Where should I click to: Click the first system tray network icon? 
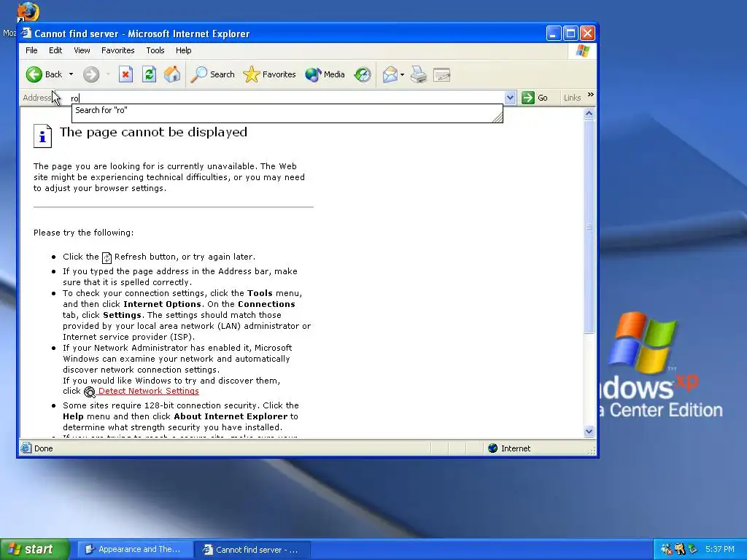click(667, 550)
